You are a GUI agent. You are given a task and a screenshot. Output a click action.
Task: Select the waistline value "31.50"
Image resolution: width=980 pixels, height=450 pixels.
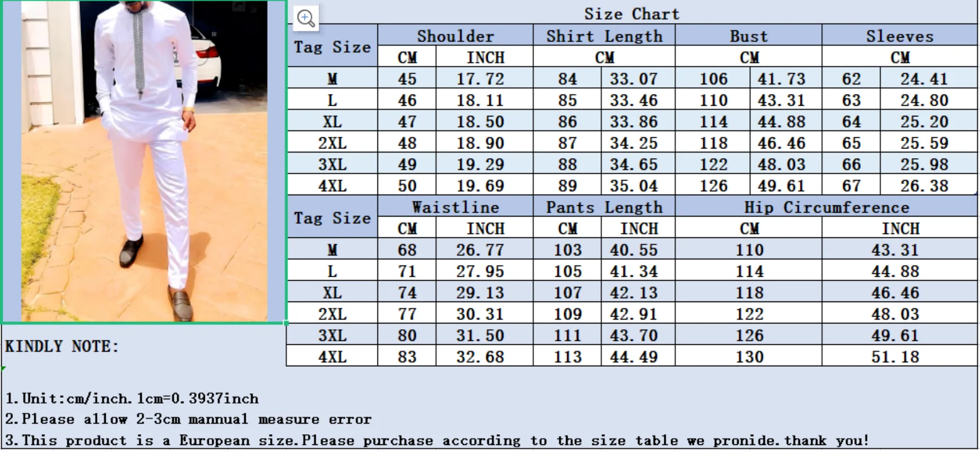click(x=480, y=335)
